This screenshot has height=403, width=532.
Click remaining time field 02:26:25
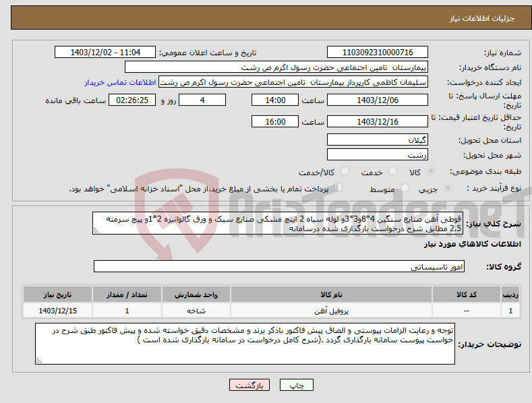(132, 100)
